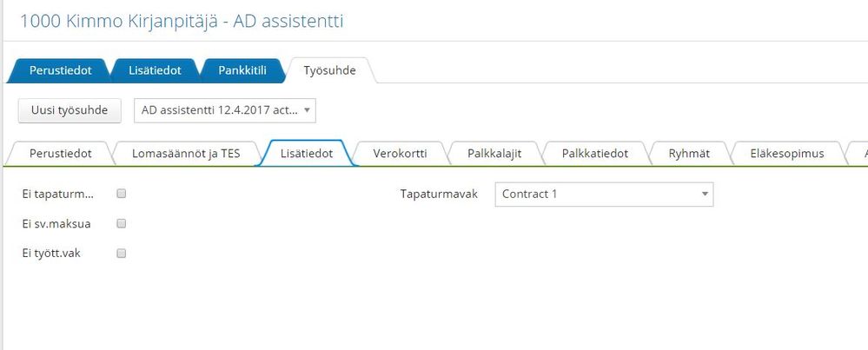Click the työsuhde selector dropdown arrow

(307, 110)
